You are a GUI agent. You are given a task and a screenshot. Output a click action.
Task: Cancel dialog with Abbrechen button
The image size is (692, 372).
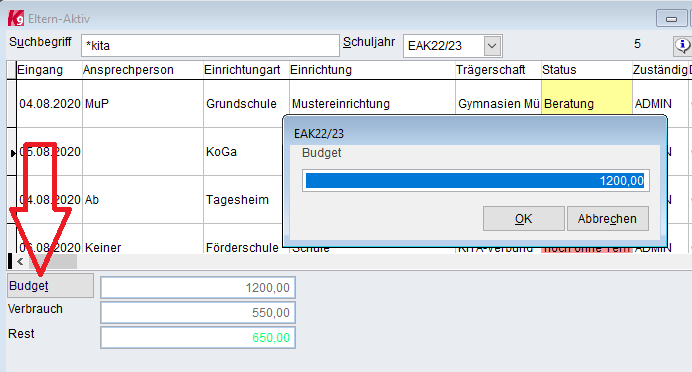pos(607,218)
